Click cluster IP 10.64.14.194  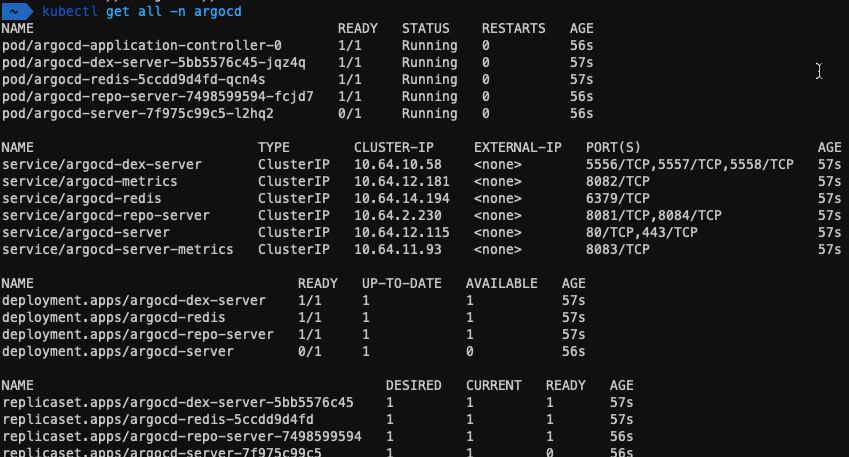point(402,199)
